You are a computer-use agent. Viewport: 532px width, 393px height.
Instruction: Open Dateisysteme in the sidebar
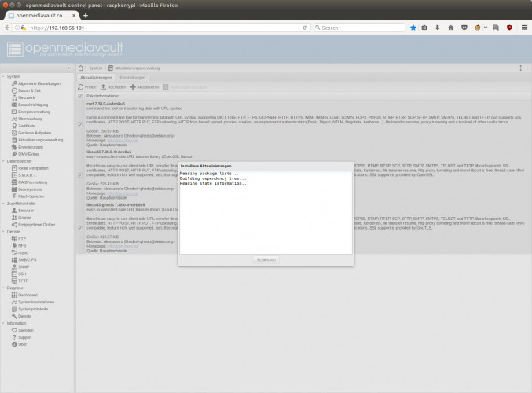pos(27,189)
